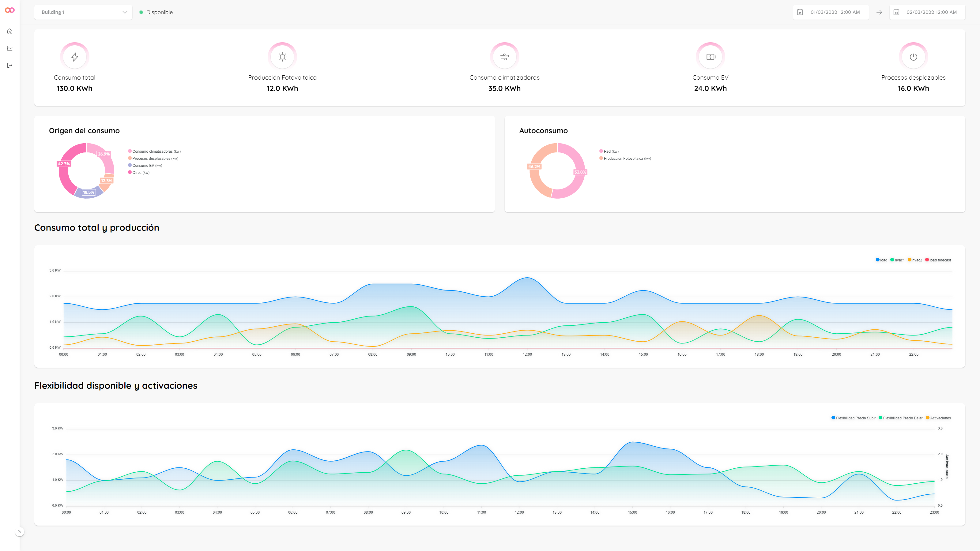The height and width of the screenshot is (551, 980).
Task: Click the pink infinity logo
Action: (x=10, y=10)
